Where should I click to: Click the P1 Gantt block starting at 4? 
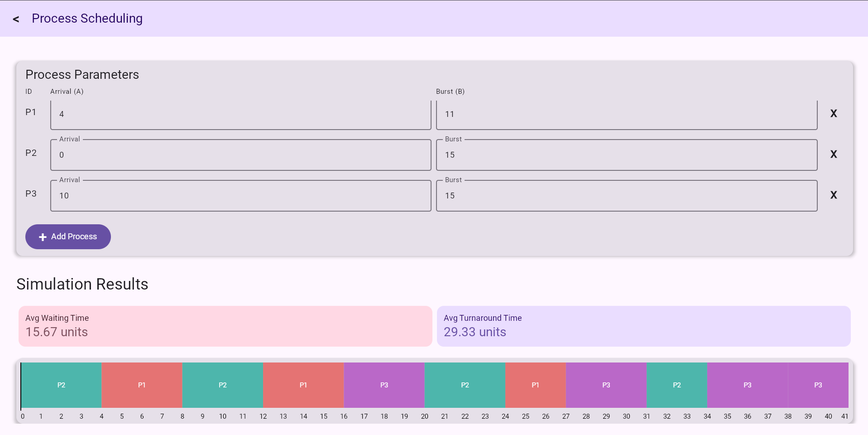click(x=142, y=385)
